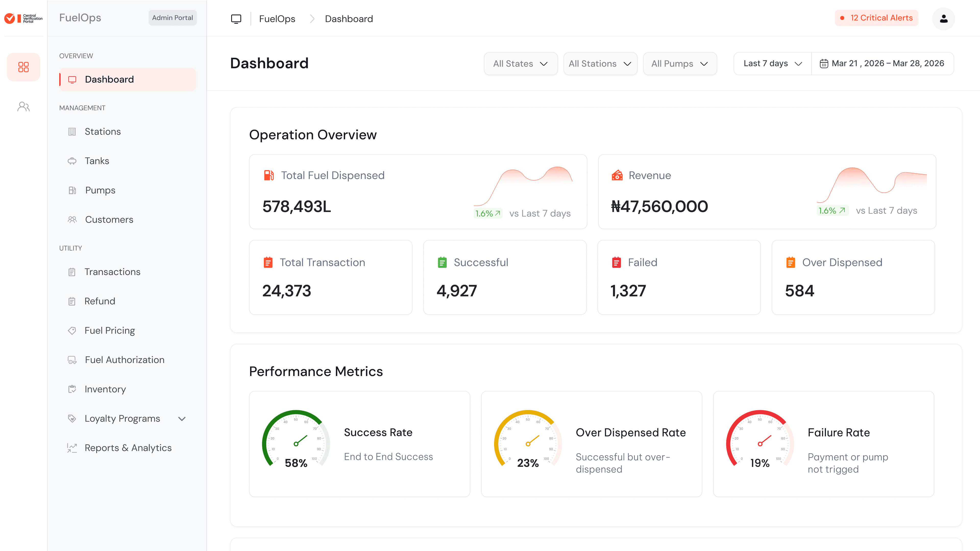Click the Total Transaction red icon
This screenshot has width=980, height=551.
[268, 262]
